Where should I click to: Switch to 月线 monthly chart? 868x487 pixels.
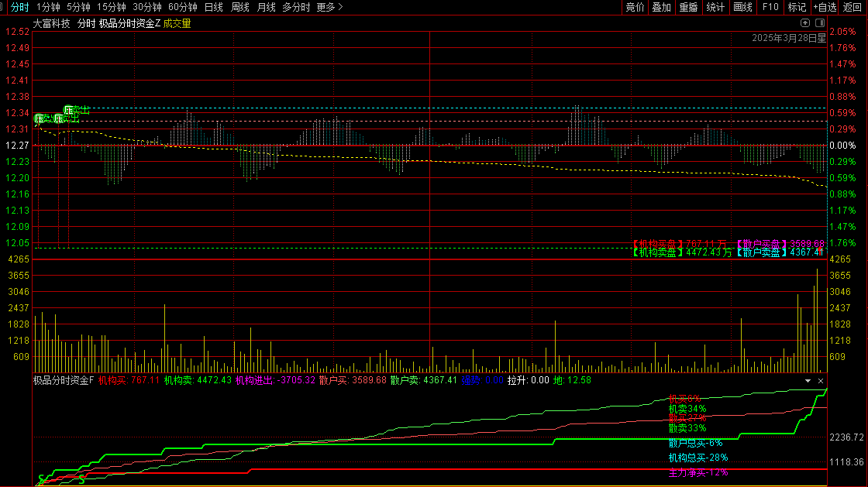pyautogui.click(x=267, y=7)
